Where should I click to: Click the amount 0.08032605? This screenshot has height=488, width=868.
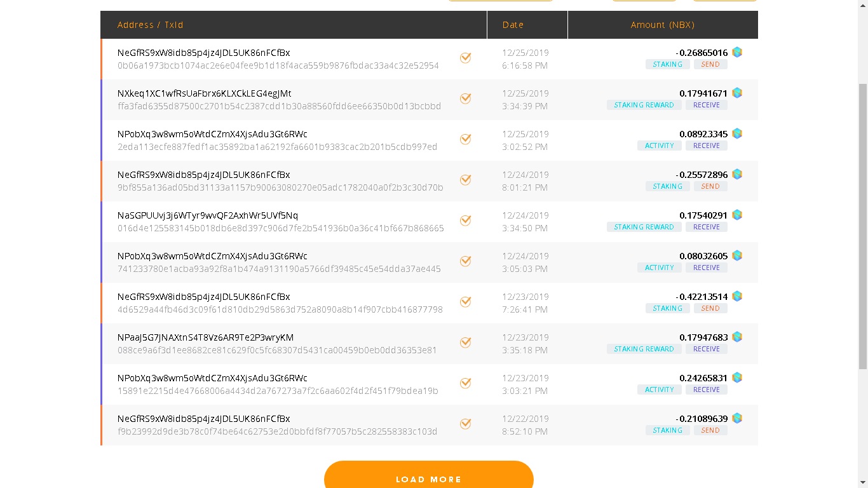point(703,256)
